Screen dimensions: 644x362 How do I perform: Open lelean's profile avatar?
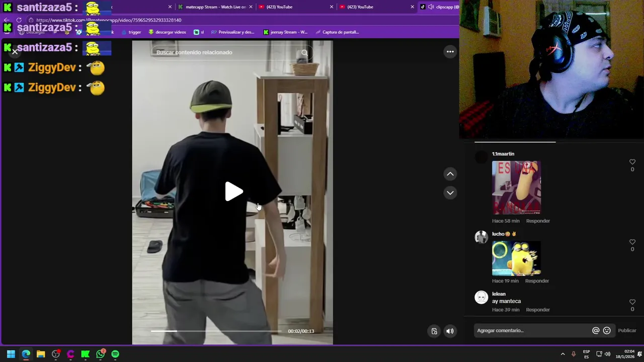(481, 297)
